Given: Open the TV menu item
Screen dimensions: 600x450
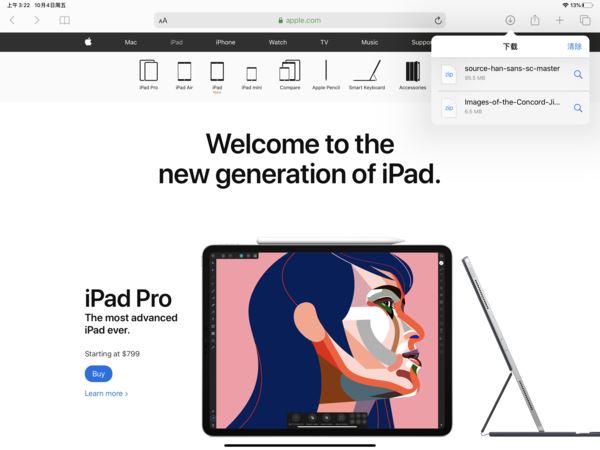Looking at the screenshot, I should click(324, 42).
